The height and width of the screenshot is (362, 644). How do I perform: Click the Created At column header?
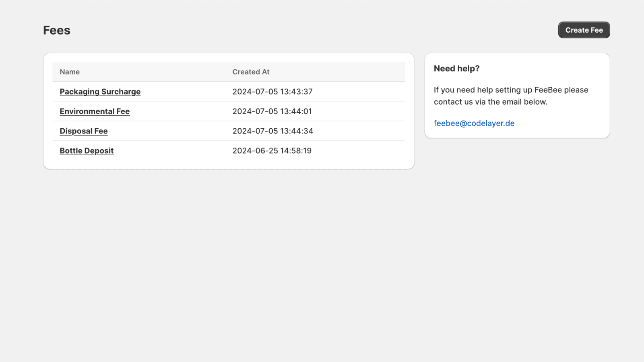tap(251, 72)
